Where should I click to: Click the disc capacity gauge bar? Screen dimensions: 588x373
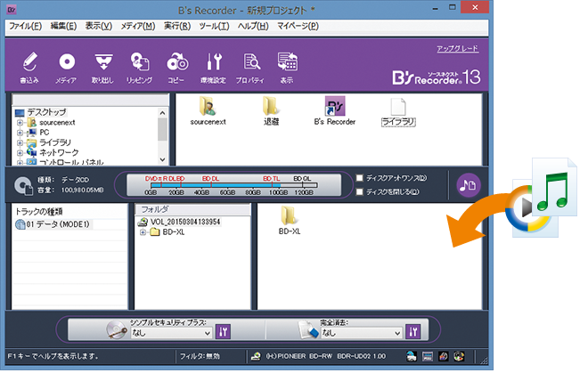[x=234, y=185]
